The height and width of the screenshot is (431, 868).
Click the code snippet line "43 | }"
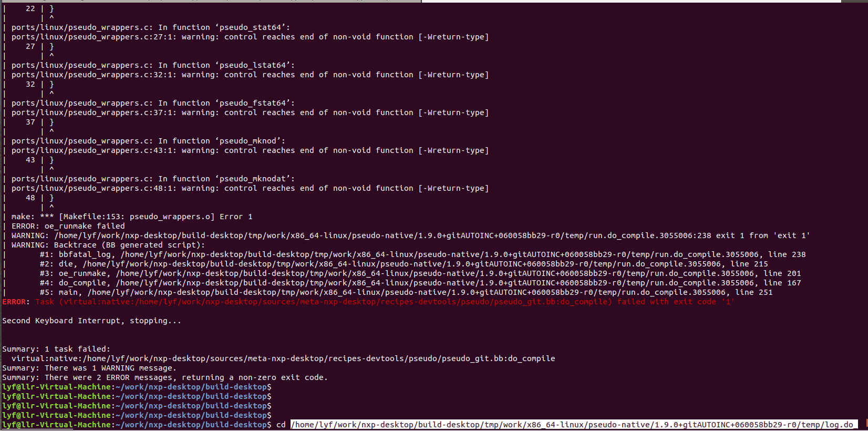coord(40,160)
